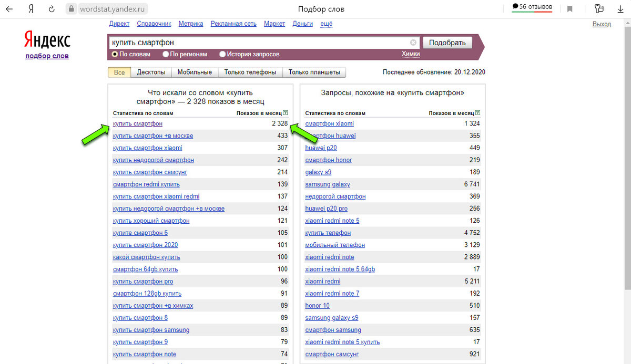Viewport: 631px width, 364px height.
Task: Open the Рекламная сеть menu link
Action: pos(233,24)
